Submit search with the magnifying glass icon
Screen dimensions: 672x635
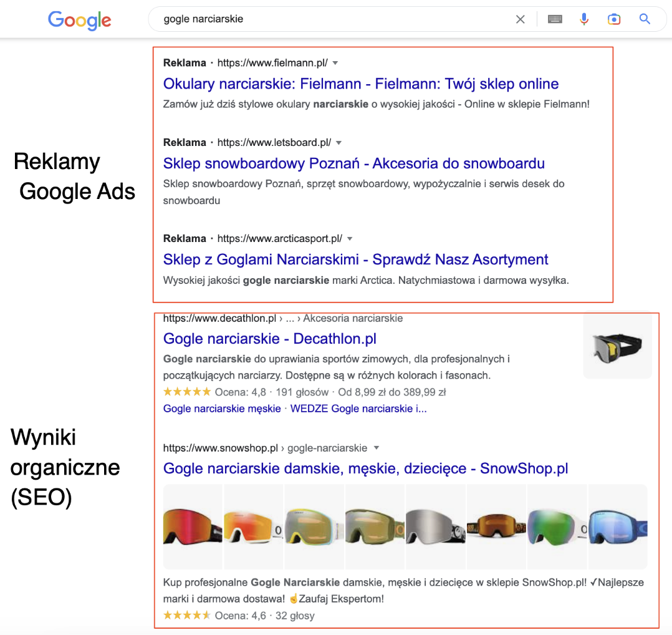(645, 19)
